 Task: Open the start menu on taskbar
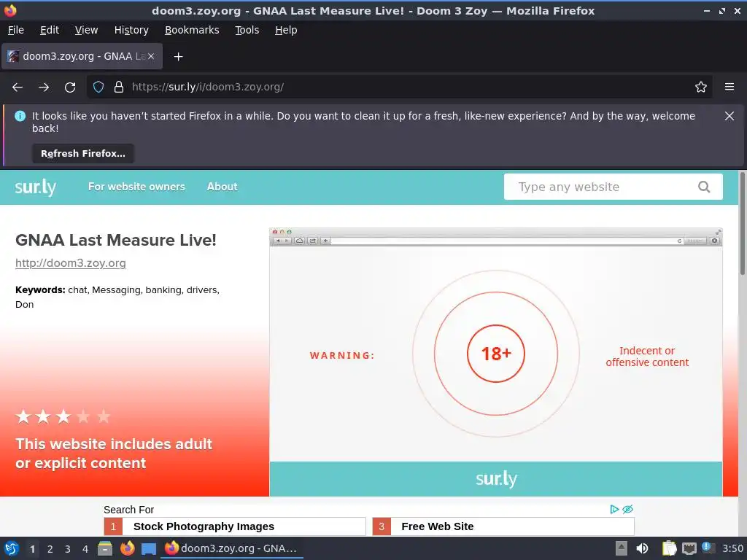click(x=12, y=548)
